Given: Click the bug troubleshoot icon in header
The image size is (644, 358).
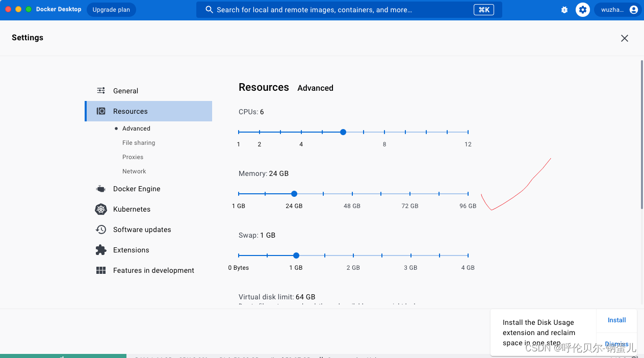Looking at the screenshot, I should [x=564, y=10].
